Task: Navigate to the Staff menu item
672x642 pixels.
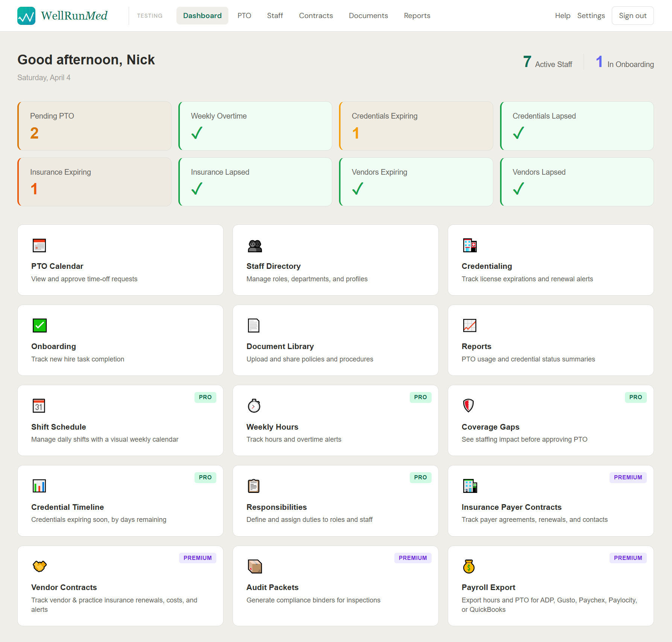Action: pyautogui.click(x=275, y=15)
